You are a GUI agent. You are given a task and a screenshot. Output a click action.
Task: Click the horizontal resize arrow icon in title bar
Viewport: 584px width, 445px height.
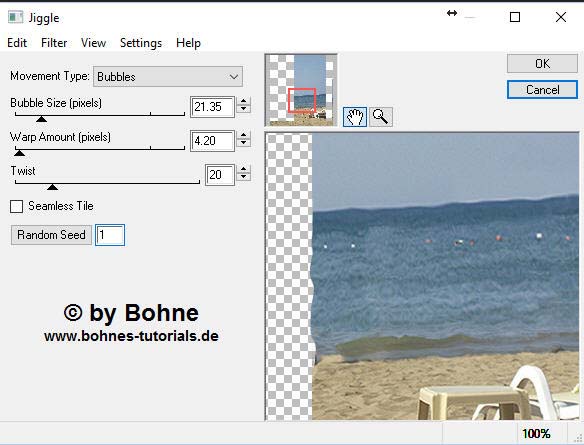[x=452, y=13]
